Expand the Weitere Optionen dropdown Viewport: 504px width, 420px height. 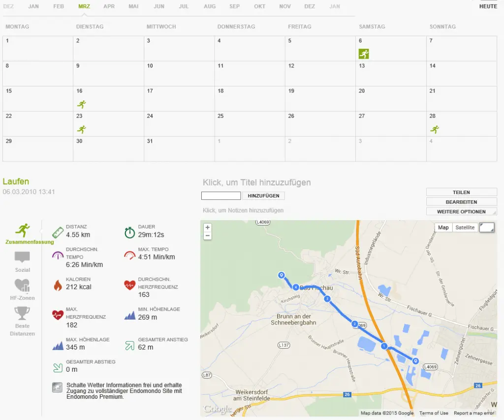tap(461, 212)
